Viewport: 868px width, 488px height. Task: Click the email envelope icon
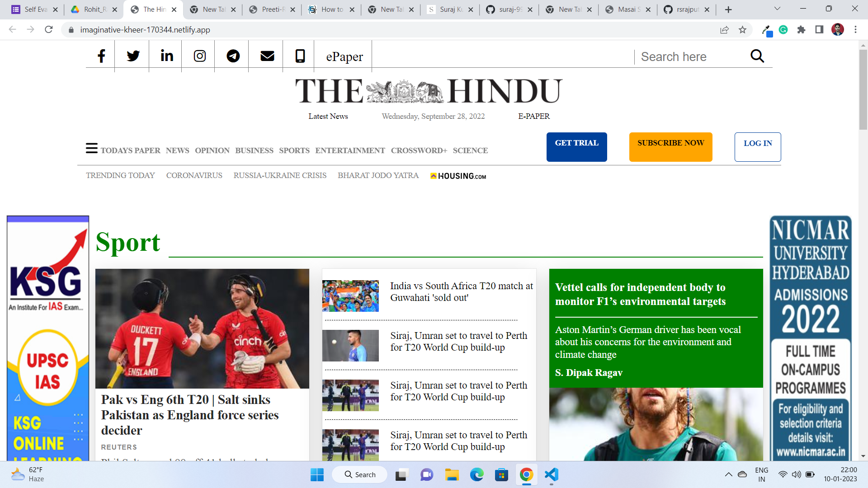[268, 56]
